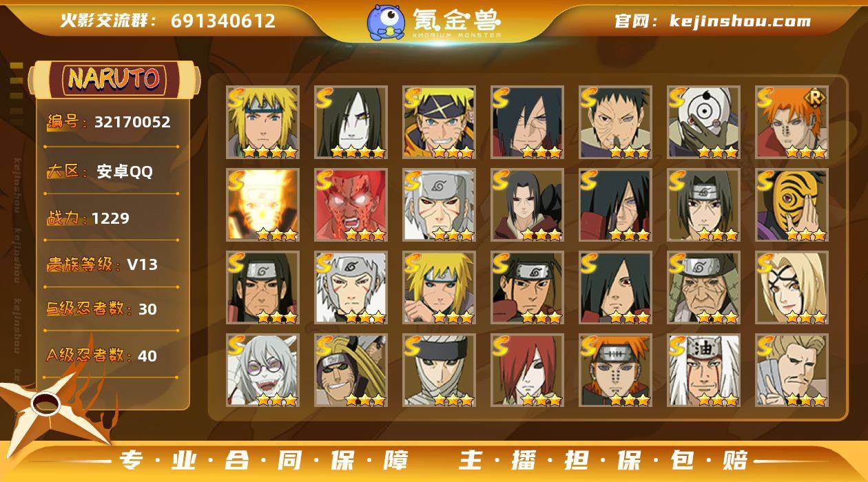868x482 pixels.
Task: Click the glowing golden chakra Naruto portrait
Action: 262,205
